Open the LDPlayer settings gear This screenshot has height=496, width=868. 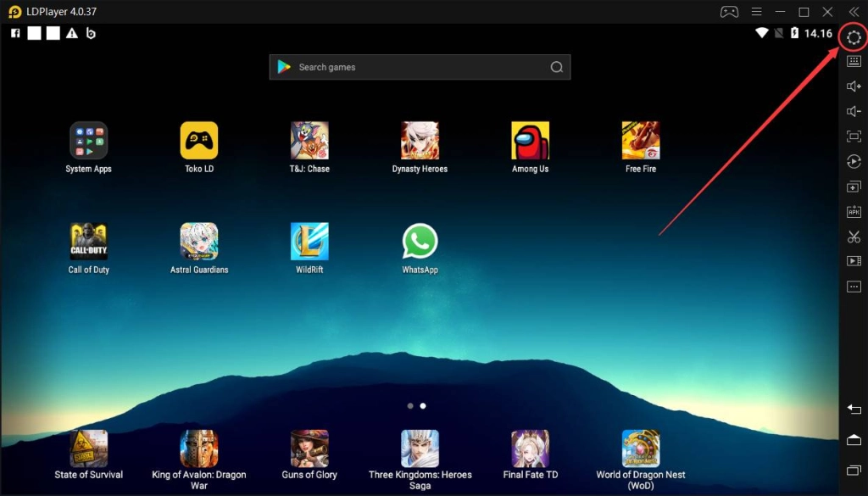pos(854,37)
